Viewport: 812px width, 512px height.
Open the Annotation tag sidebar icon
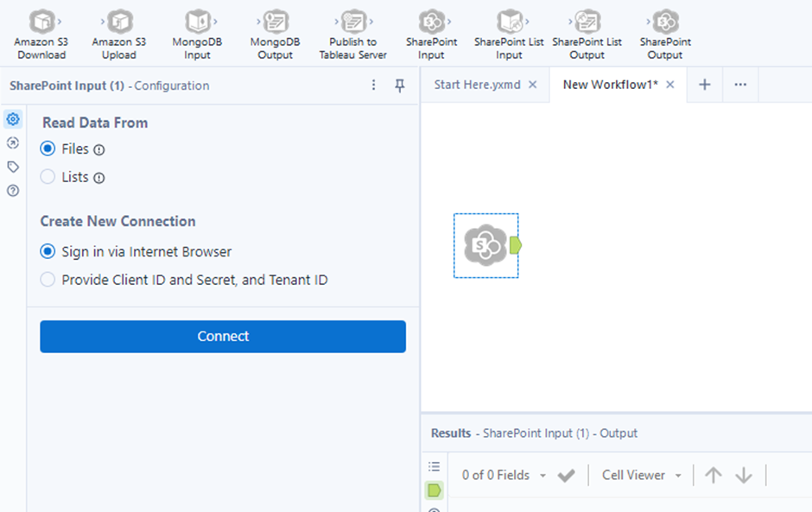[13, 167]
